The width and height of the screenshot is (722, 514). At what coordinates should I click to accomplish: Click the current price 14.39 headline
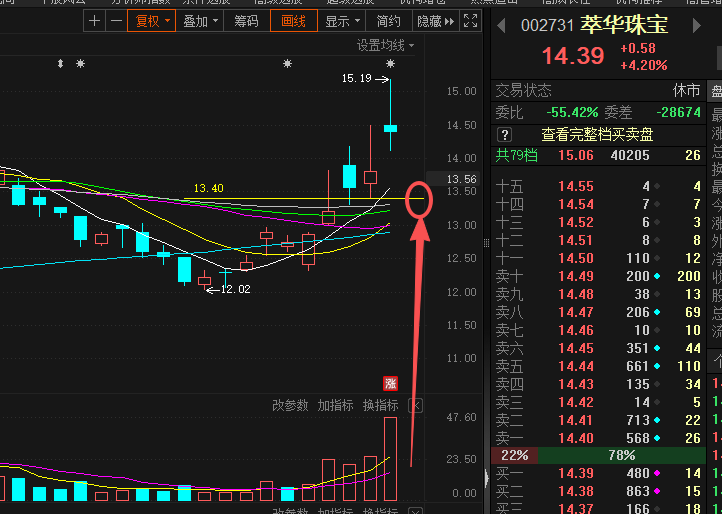coord(573,56)
